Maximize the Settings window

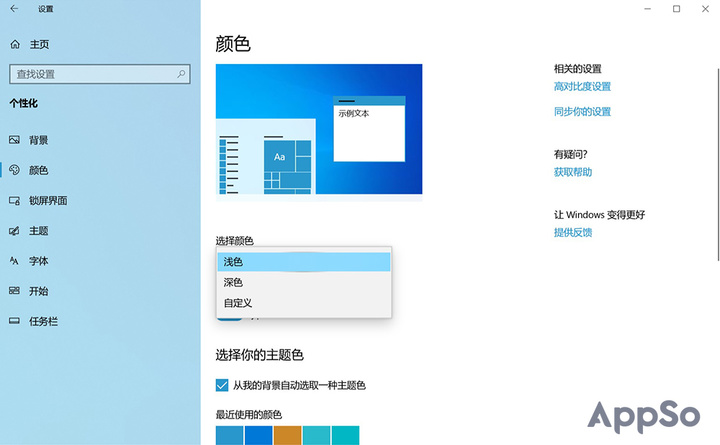click(x=676, y=9)
